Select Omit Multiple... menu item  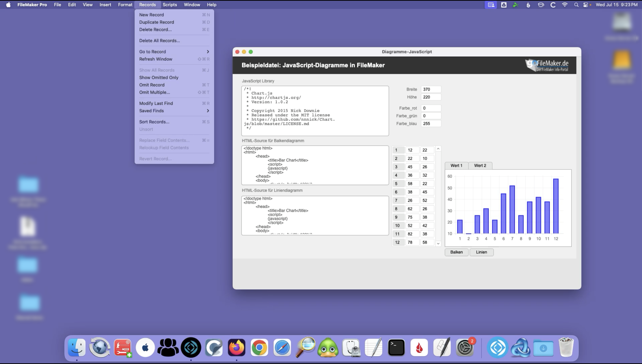click(174, 92)
